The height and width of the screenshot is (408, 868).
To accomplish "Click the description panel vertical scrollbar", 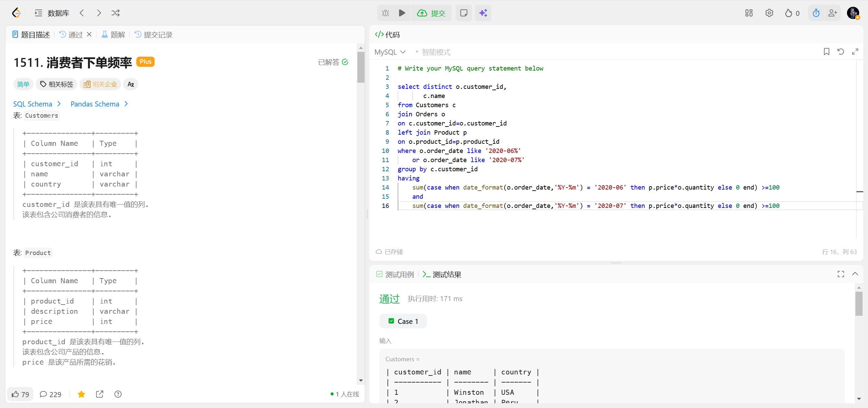I will [x=360, y=68].
